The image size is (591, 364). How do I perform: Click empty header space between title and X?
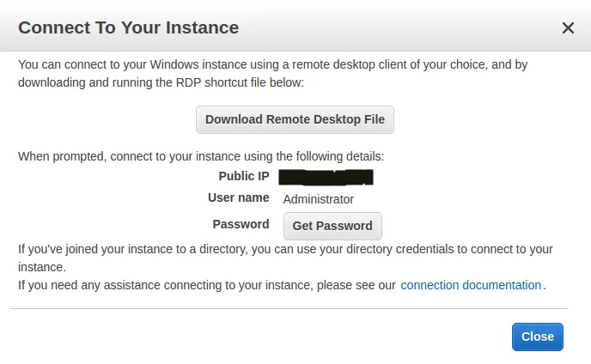tap(395, 27)
